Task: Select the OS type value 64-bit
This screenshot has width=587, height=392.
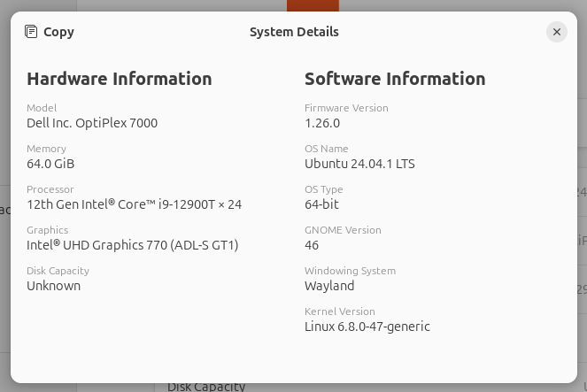Action: 321,204
